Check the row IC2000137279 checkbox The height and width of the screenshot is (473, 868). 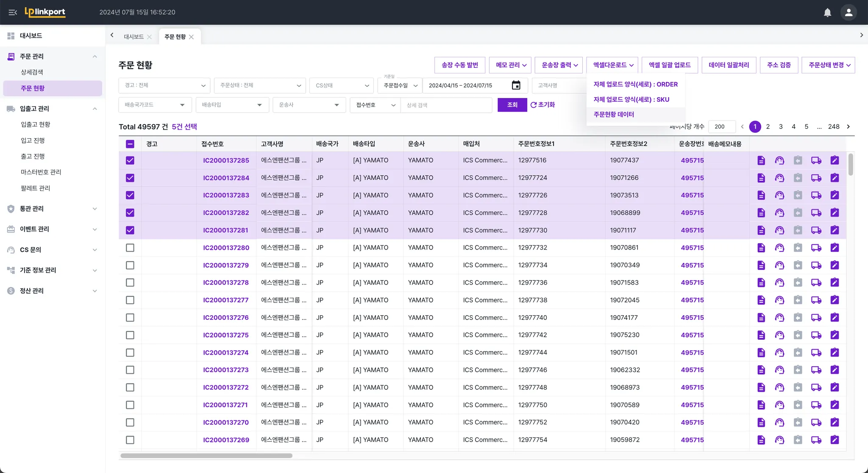pos(130,265)
